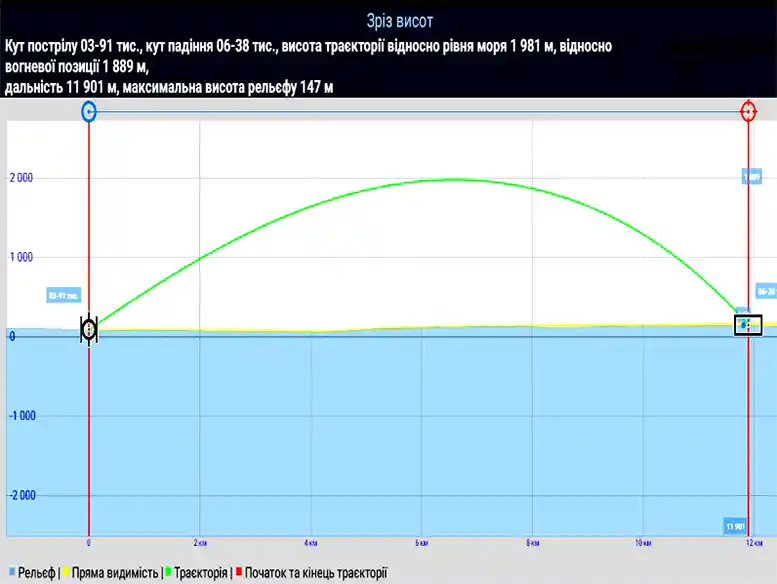Click the 06-38 тис. fall angle label

(766, 291)
